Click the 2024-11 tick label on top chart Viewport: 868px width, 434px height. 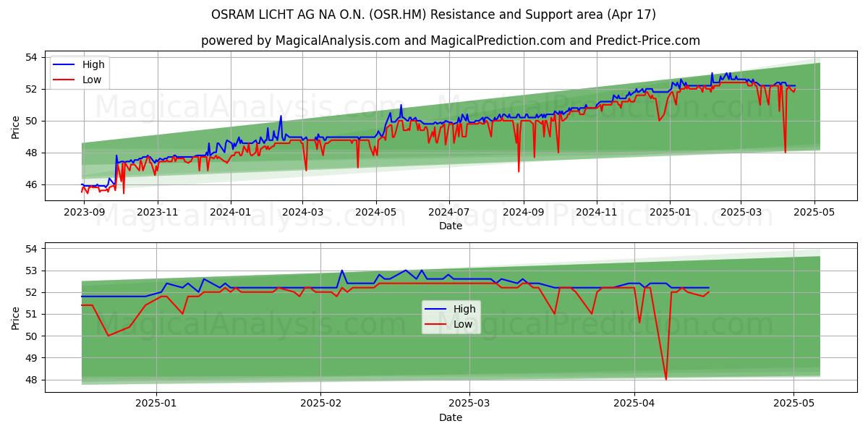tap(596, 213)
